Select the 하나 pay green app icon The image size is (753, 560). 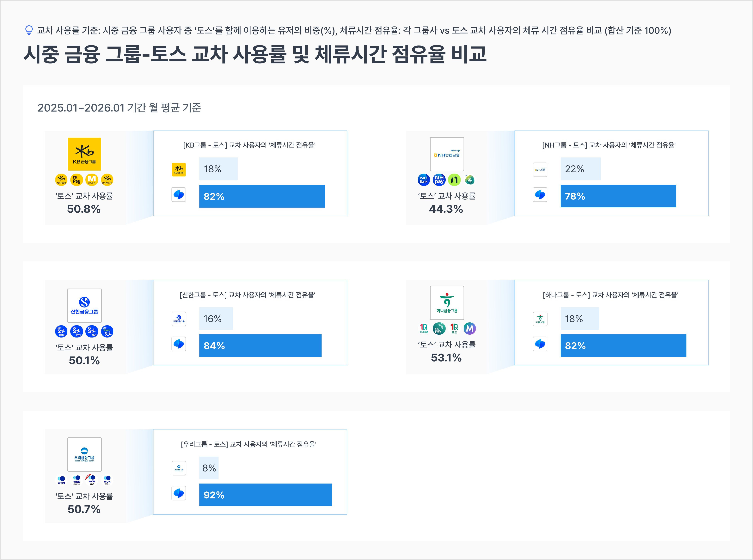pyautogui.click(x=439, y=328)
